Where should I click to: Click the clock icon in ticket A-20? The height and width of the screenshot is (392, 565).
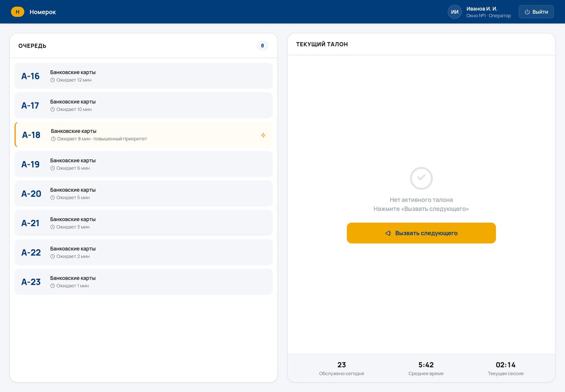(52, 198)
